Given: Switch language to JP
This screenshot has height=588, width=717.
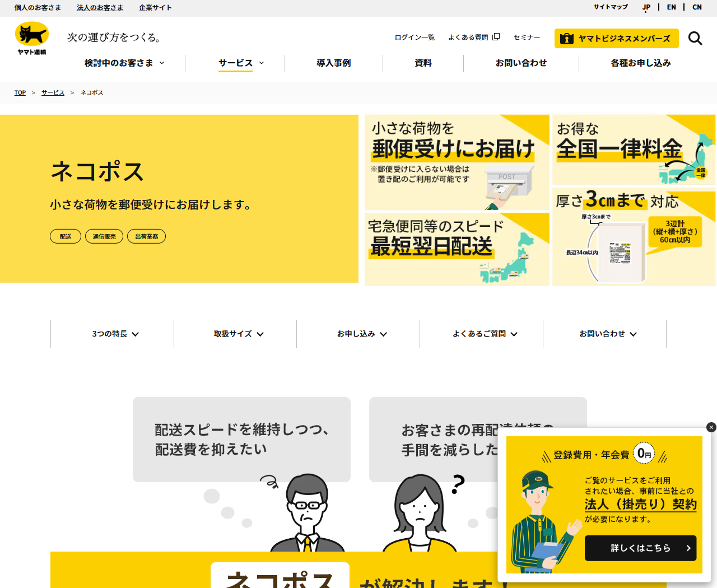Looking at the screenshot, I should [646, 7].
